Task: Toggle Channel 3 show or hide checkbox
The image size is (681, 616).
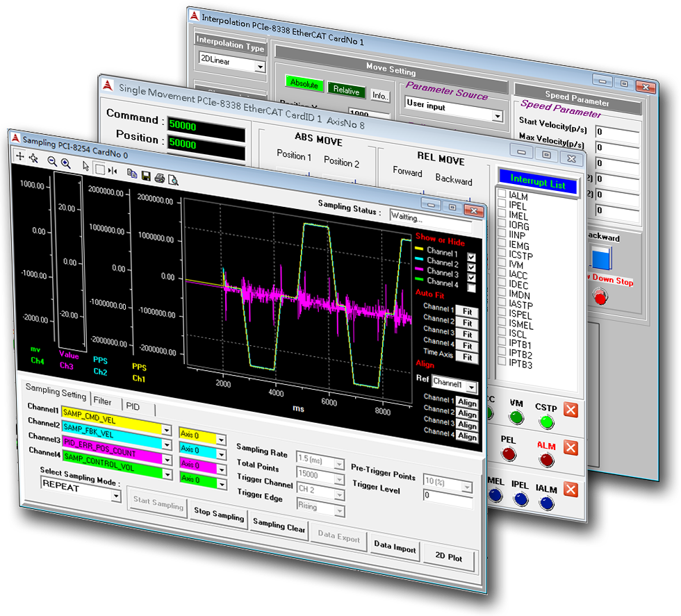Action: 471,278
